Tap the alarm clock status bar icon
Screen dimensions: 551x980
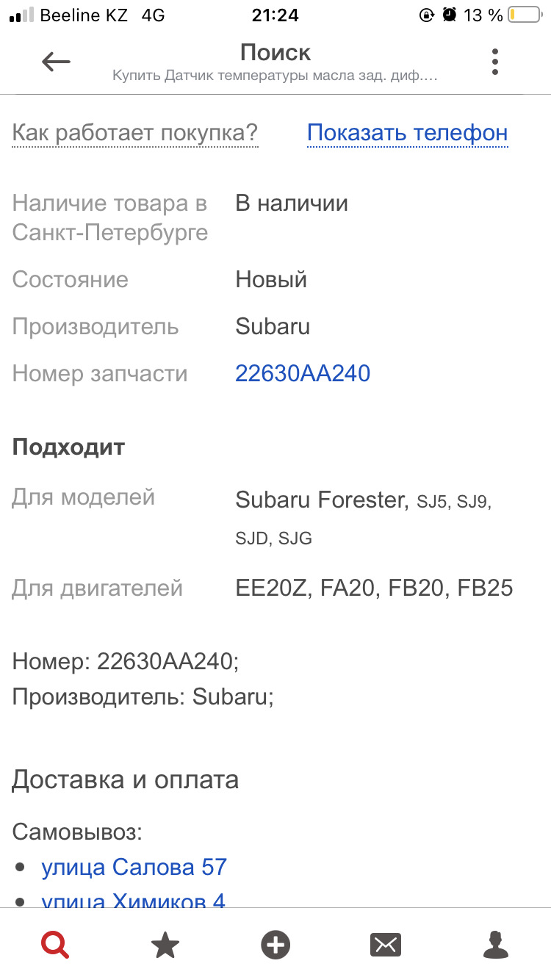coord(449,13)
